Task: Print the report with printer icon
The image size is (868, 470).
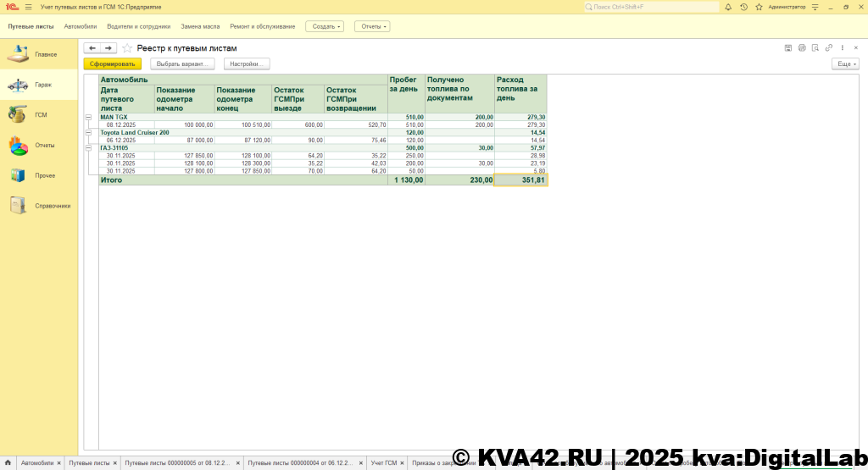Action: [x=802, y=47]
